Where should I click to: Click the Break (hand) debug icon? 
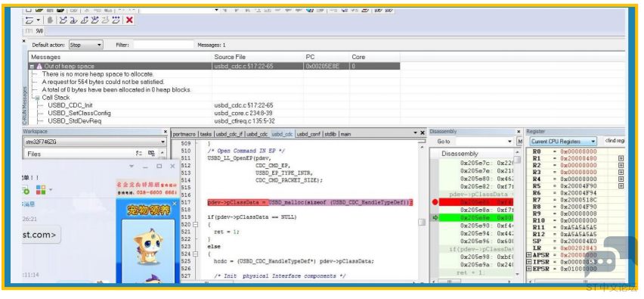coord(50,20)
